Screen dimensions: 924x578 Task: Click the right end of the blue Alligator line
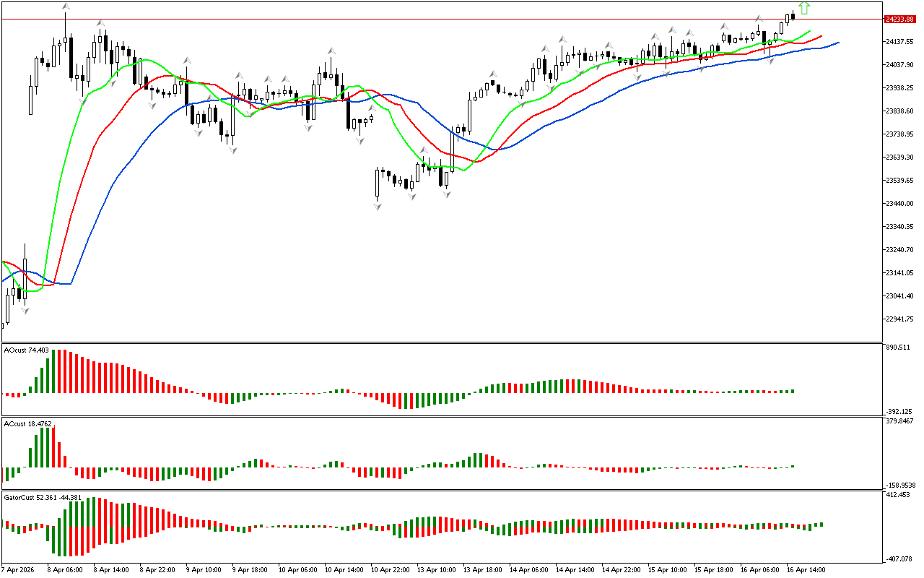click(837, 43)
